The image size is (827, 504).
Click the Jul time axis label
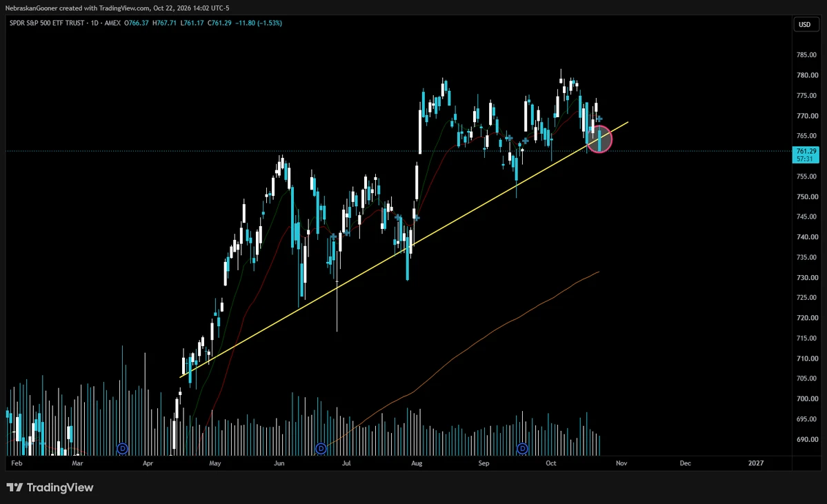click(x=346, y=463)
